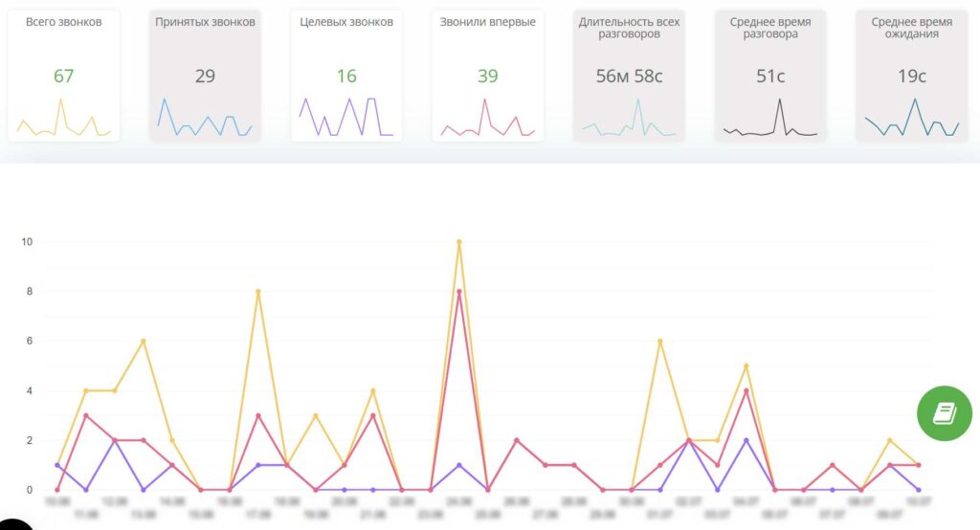Click the 56м 58с duration value
Screen dimensions: 980x530
[x=629, y=77]
